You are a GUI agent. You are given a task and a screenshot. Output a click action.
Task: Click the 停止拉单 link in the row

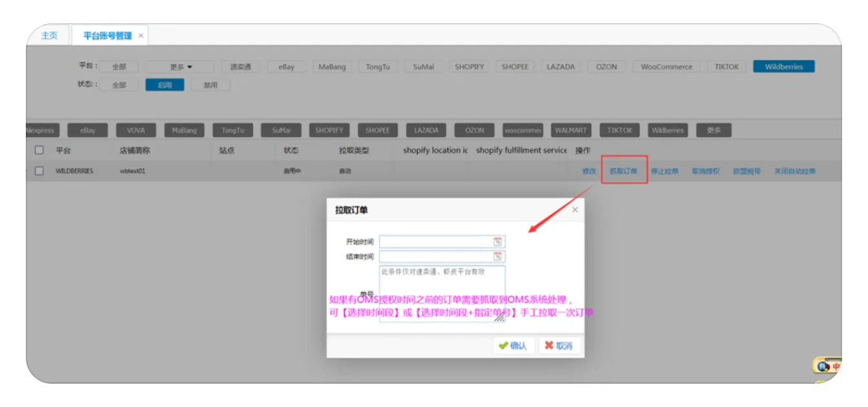coord(664,171)
